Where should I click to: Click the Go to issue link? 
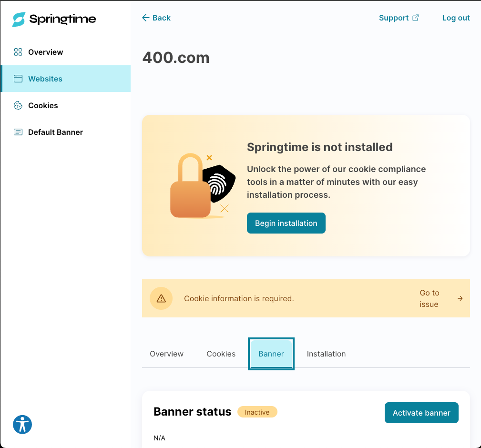coord(430,298)
